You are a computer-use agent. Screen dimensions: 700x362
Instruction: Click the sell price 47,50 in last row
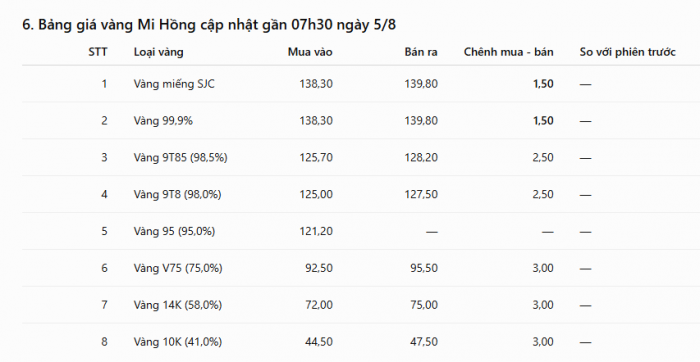coord(424,342)
